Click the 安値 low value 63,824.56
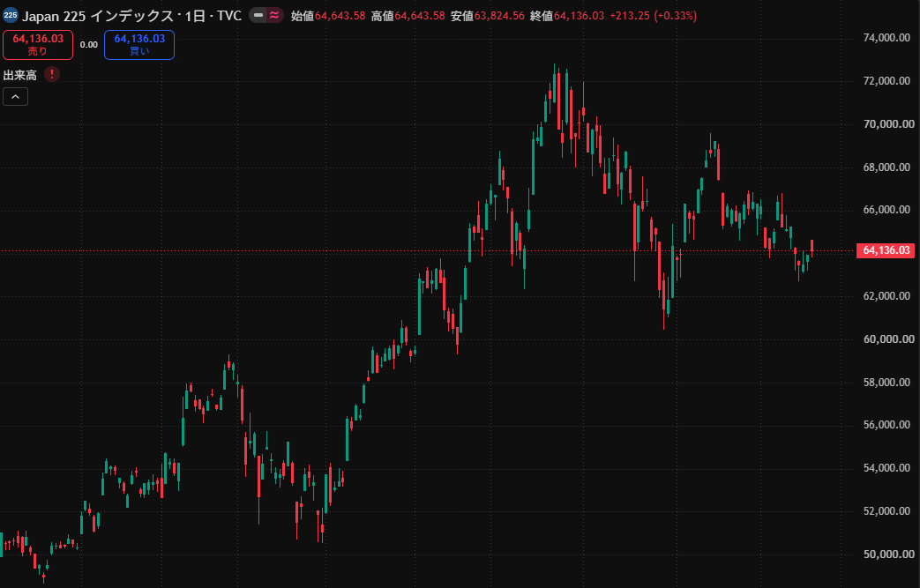Viewport: 920px width, 588px height. tap(499, 16)
